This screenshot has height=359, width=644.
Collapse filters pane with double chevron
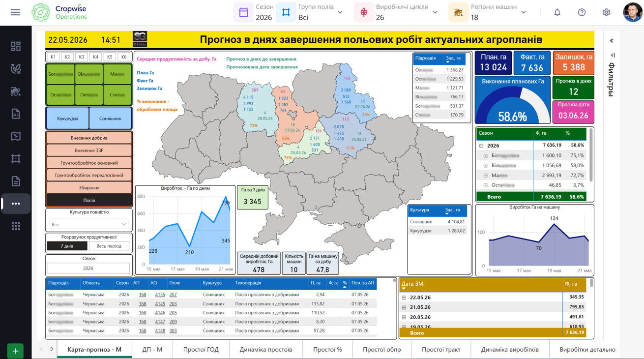pyautogui.click(x=612, y=41)
